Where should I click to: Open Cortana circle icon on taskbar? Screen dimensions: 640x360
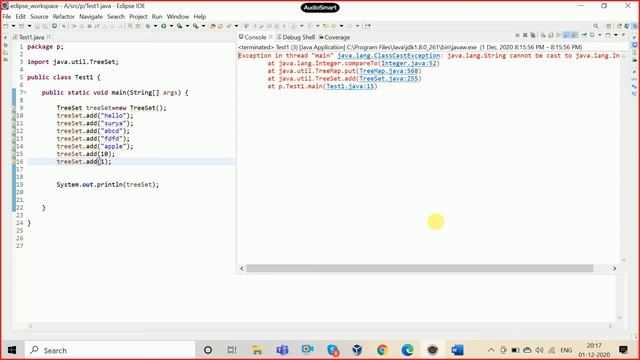pyautogui.click(x=208, y=350)
